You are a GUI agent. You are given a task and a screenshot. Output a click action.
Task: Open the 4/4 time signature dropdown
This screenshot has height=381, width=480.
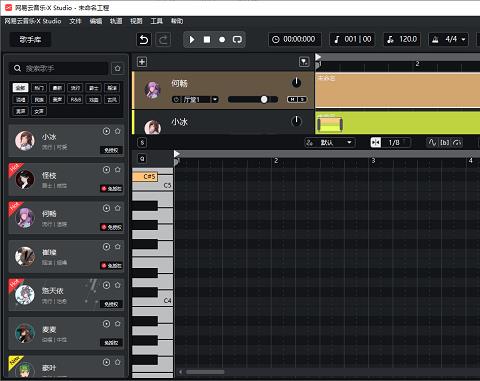pyautogui.click(x=463, y=40)
